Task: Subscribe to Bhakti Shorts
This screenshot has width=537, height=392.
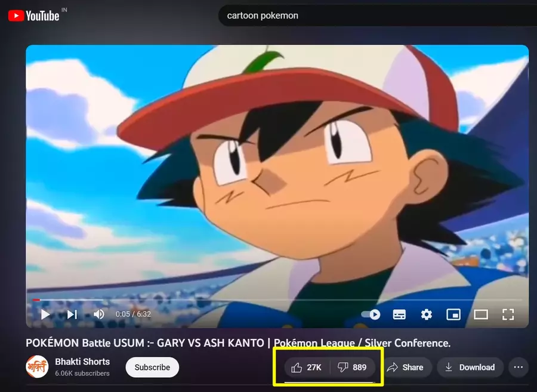Action: coord(152,368)
